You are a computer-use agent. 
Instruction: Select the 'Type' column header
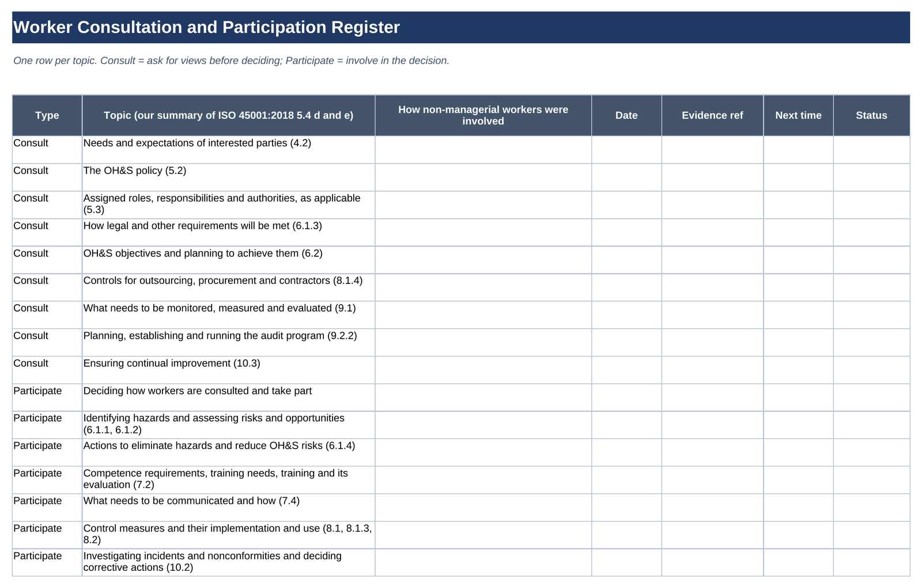click(47, 115)
